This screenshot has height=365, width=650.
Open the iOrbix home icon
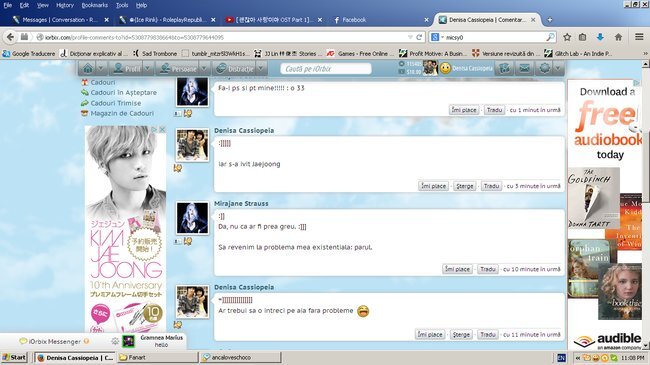87,68
